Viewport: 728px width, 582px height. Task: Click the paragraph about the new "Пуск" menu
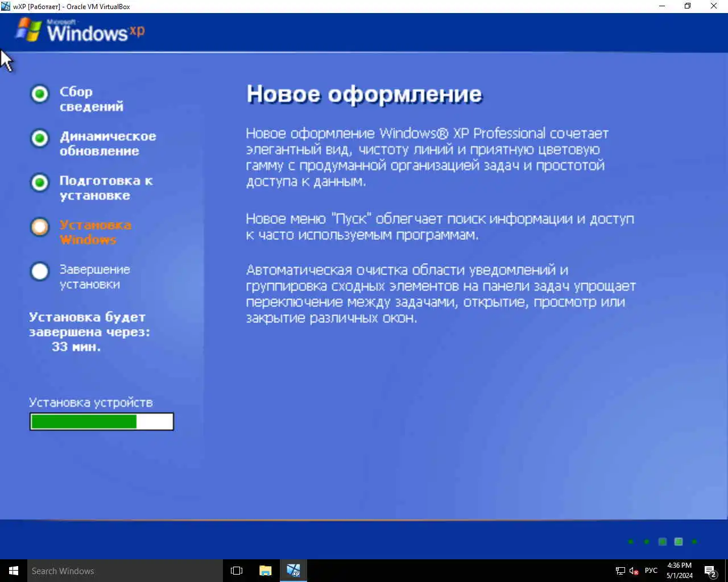(x=440, y=227)
